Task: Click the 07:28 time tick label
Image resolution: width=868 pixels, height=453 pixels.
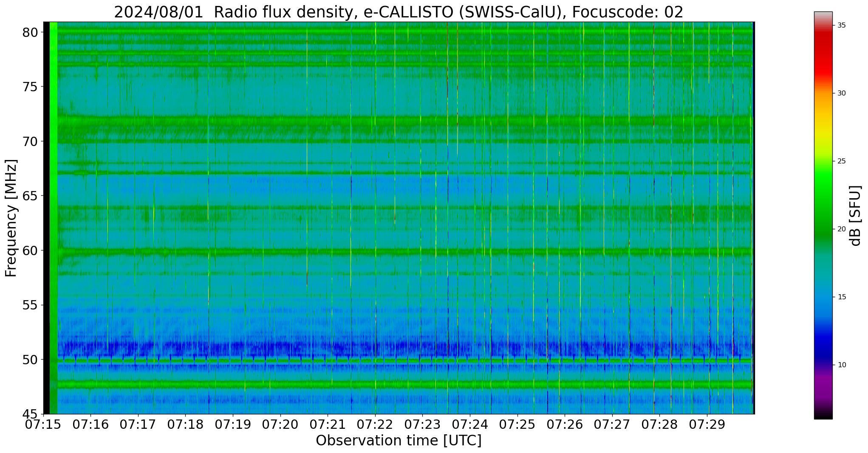Action: point(659,425)
